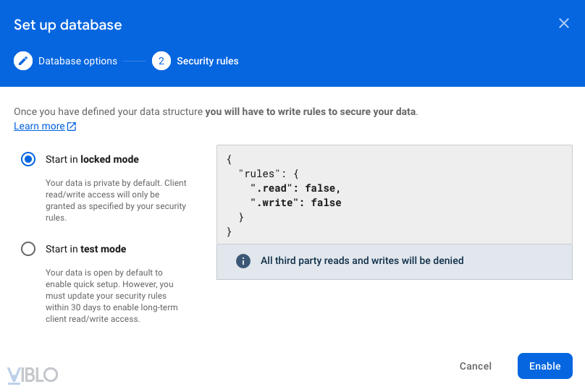Select the locked mode radio button
This screenshot has width=585, height=392.
(28, 159)
